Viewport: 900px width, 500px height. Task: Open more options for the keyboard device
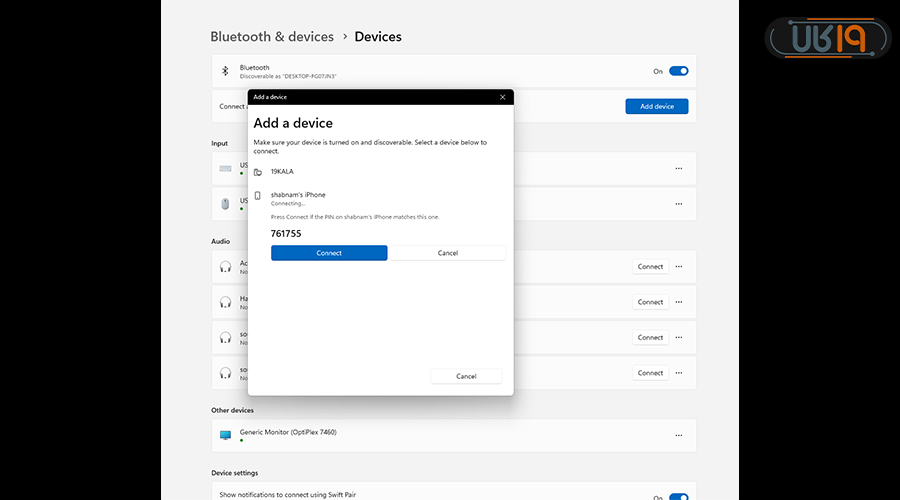click(679, 168)
